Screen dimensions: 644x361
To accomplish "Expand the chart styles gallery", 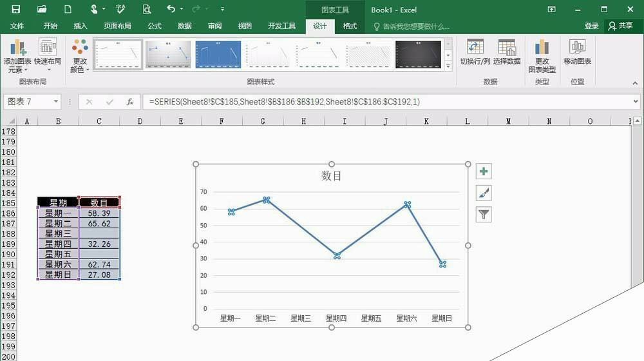I will [x=448, y=66].
